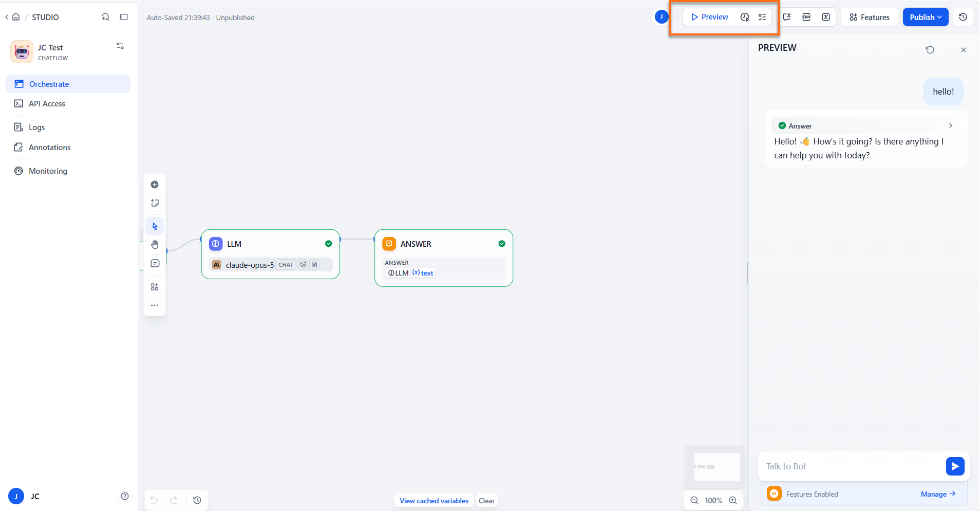Screen dimensions: 980x511
Task: Click View cached variables button
Action: click(x=434, y=501)
